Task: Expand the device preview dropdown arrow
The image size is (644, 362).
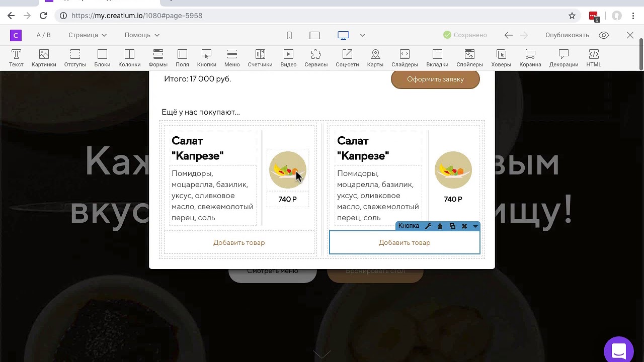Action: [362, 35]
